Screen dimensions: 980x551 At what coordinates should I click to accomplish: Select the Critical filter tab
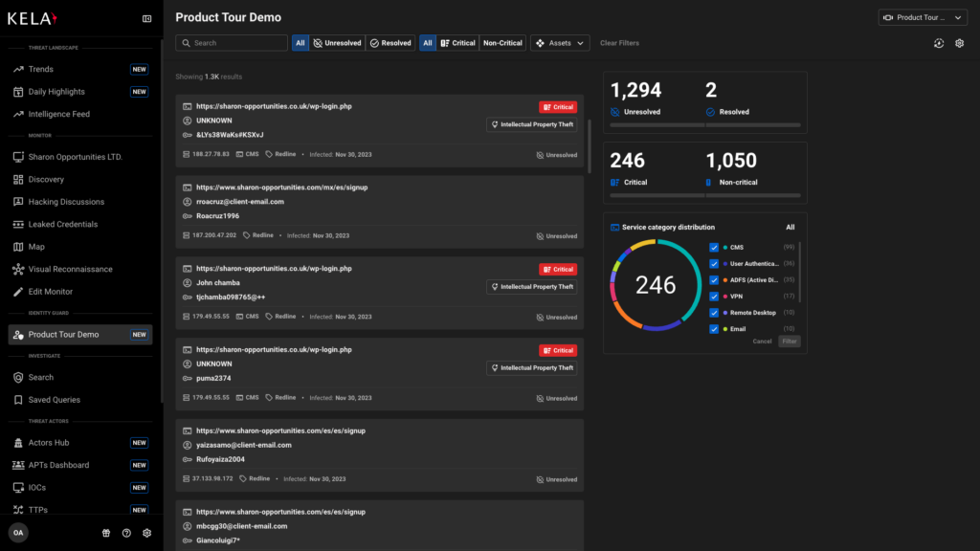point(461,42)
